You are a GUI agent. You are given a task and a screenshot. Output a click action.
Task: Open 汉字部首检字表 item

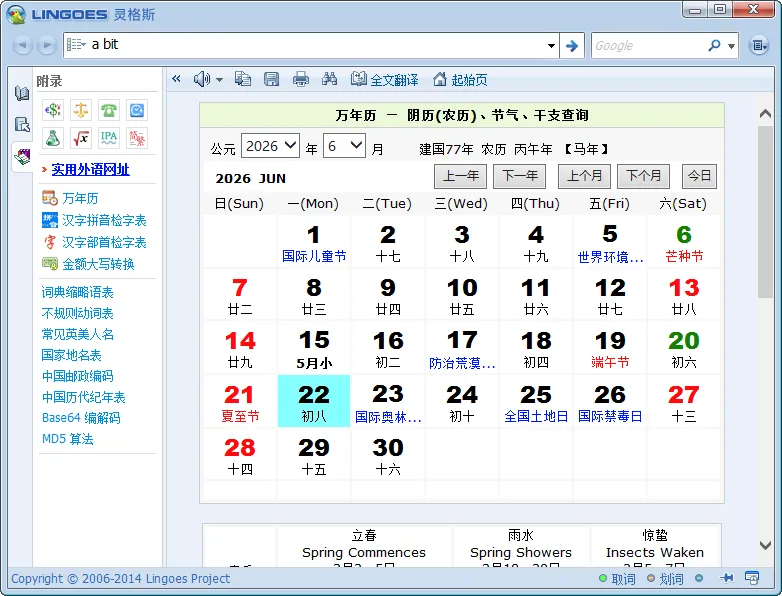click(x=94, y=242)
